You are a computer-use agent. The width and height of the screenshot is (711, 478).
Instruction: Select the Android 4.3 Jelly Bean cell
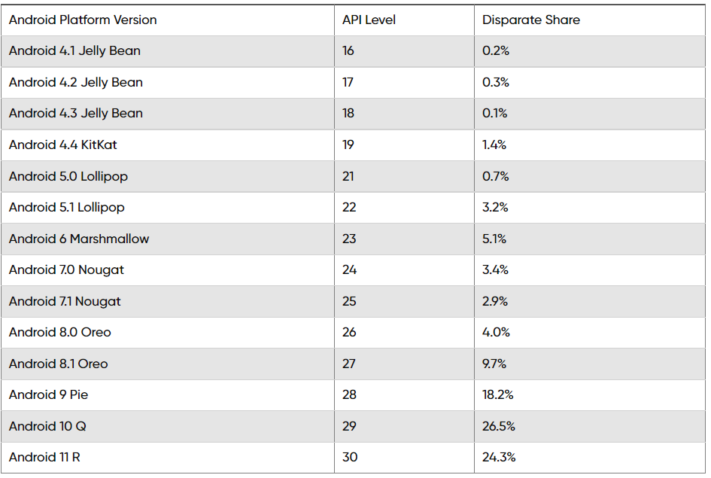[x=168, y=113]
